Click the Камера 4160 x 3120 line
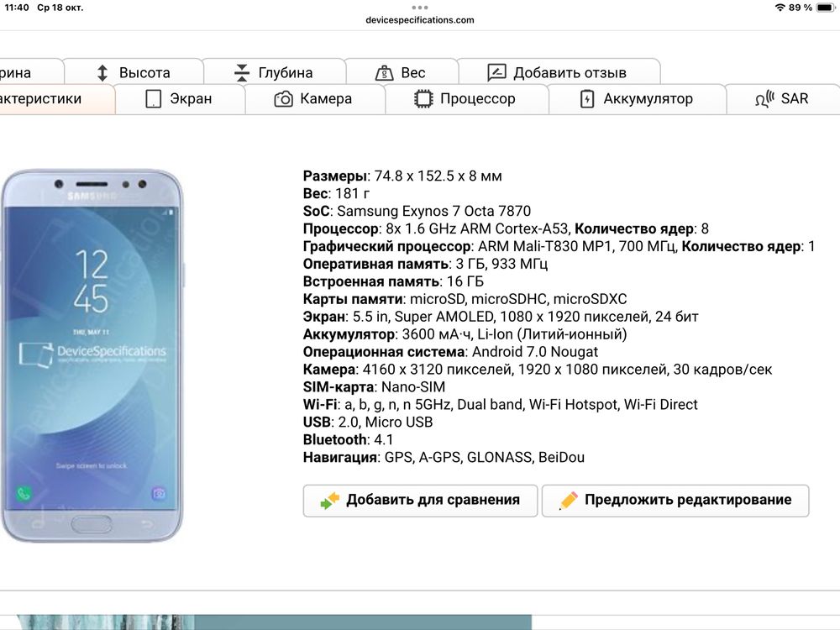840x630 pixels. [538, 370]
